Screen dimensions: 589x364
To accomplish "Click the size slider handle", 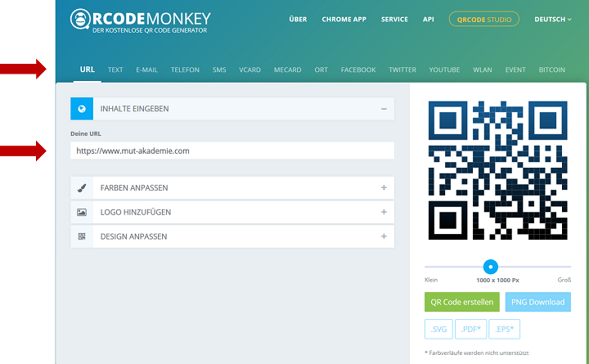I will click(490, 267).
